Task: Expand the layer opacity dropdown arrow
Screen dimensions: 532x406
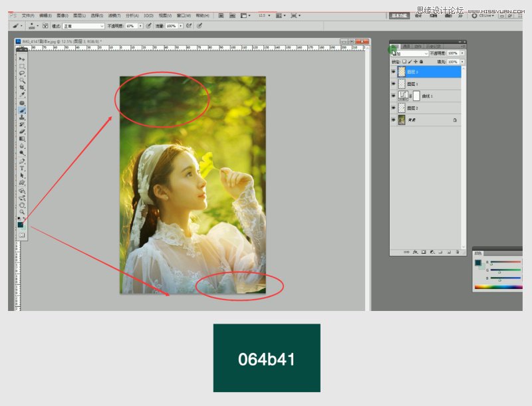Action: tap(462, 53)
